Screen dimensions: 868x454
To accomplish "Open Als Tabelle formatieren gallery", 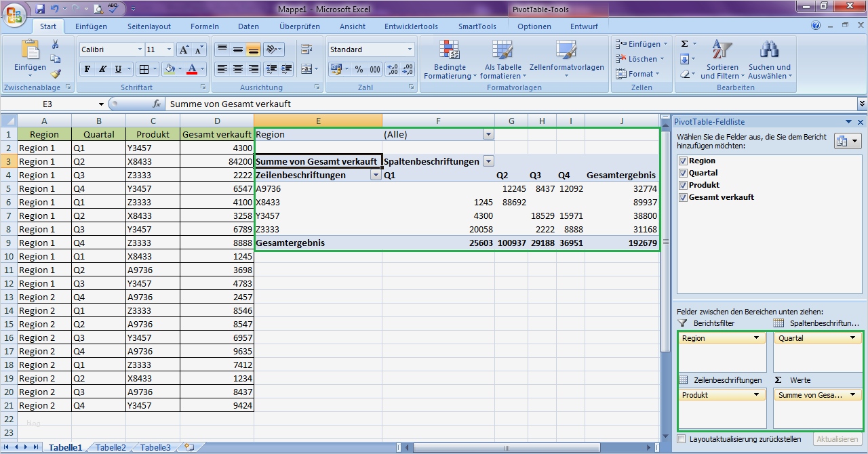I will [x=502, y=60].
